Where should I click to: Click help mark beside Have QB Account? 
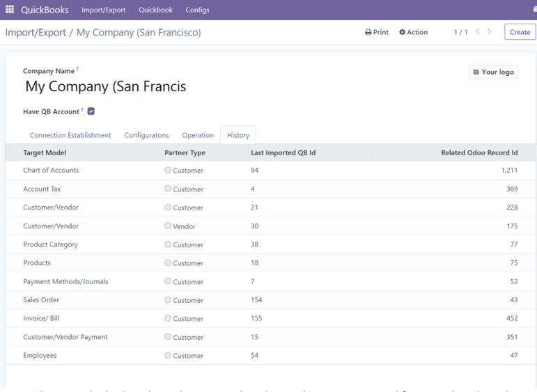point(82,109)
